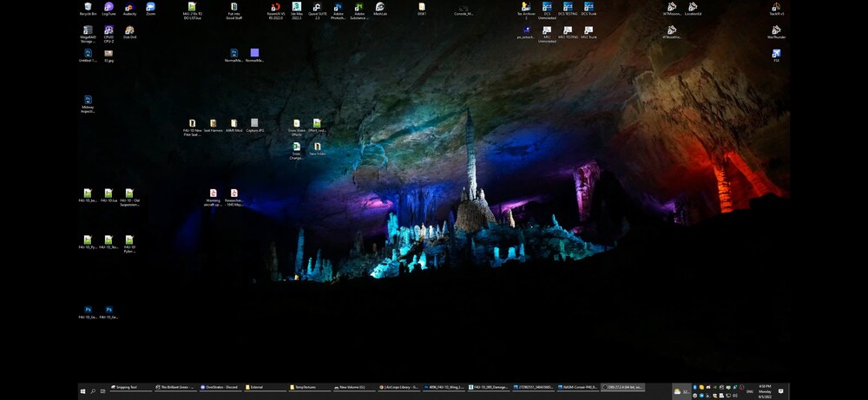Launch the DCS Trunk shortcut
The width and height of the screenshot is (868, 400).
[589, 9]
